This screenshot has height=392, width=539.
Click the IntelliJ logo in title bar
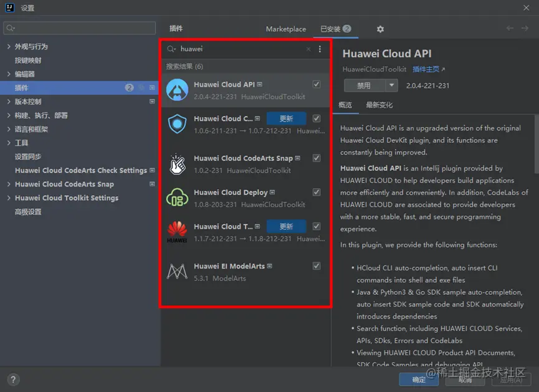(9, 7)
